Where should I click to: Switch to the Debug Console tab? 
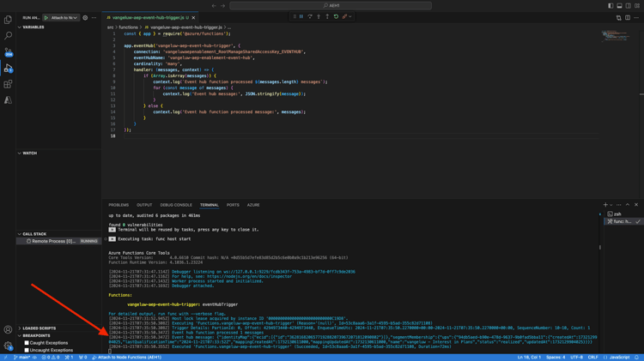point(176,205)
